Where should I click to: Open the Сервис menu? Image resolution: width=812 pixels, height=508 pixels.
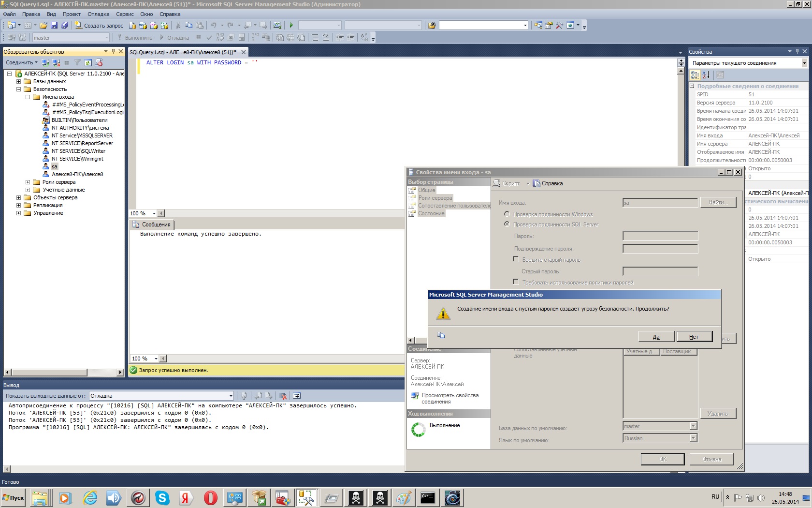tap(125, 14)
